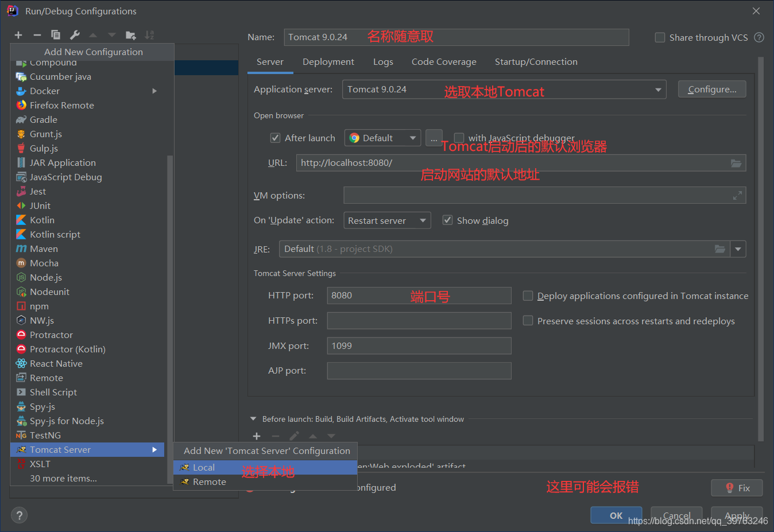774x532 pixels.
Task: Enable Deploy applications configured in Tomcat instance
Action: tap(528, 296)
